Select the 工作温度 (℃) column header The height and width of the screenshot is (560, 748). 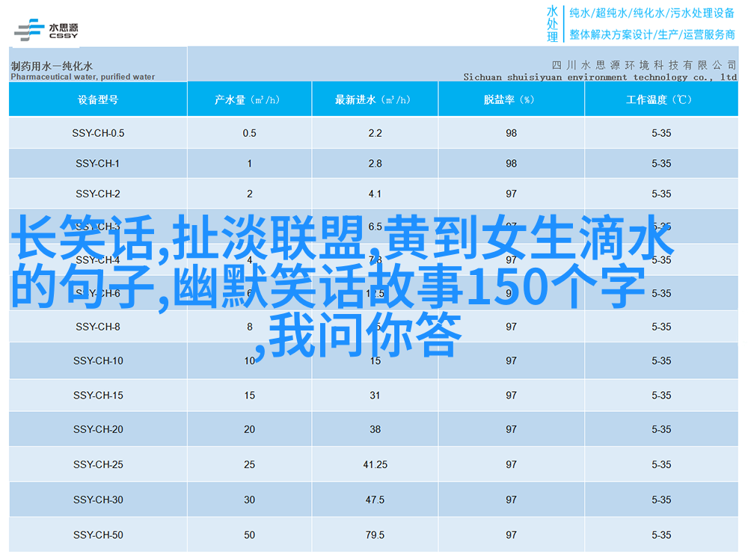pyautogui.click(x=660, y=99)
